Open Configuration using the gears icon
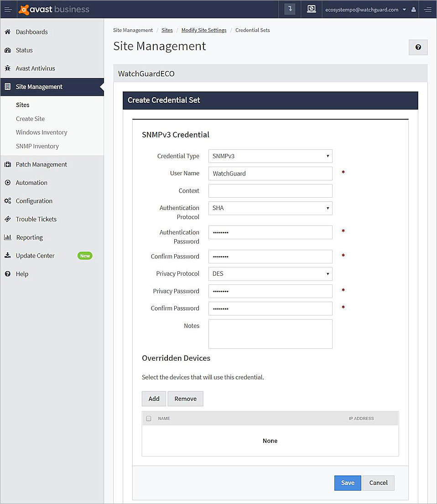 (8, 201)
